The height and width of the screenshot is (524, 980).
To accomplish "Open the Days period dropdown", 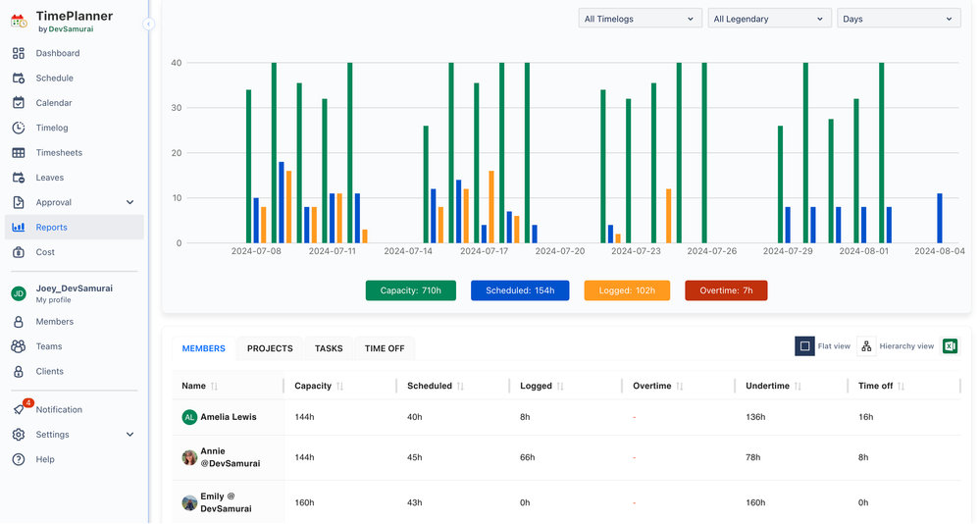I will click(898, 19).
